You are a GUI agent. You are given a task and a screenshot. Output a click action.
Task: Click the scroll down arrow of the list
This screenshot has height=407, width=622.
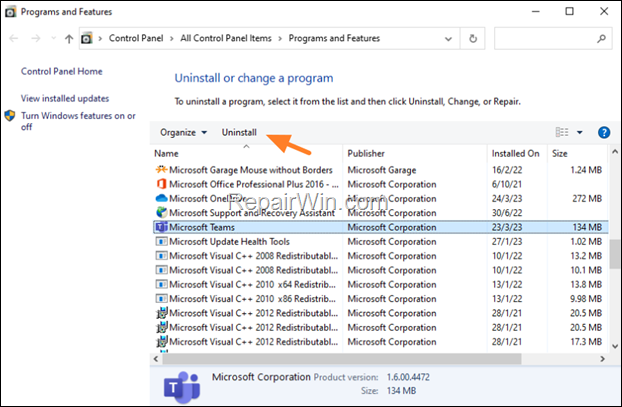click(614, 346)
